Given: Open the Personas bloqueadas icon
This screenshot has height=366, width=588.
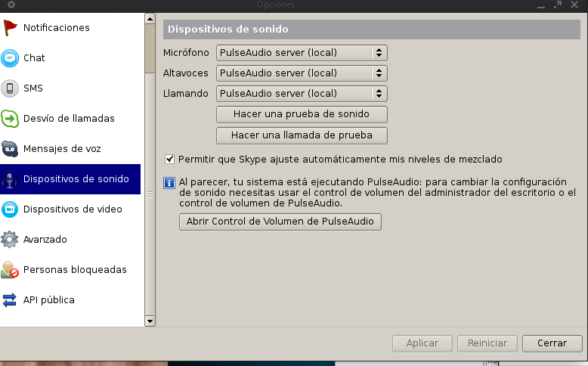Looking at the screenshot, I should (10, 270).
